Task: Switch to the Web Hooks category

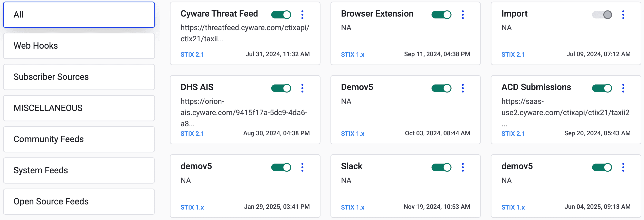Action: (x=79, y=46)
